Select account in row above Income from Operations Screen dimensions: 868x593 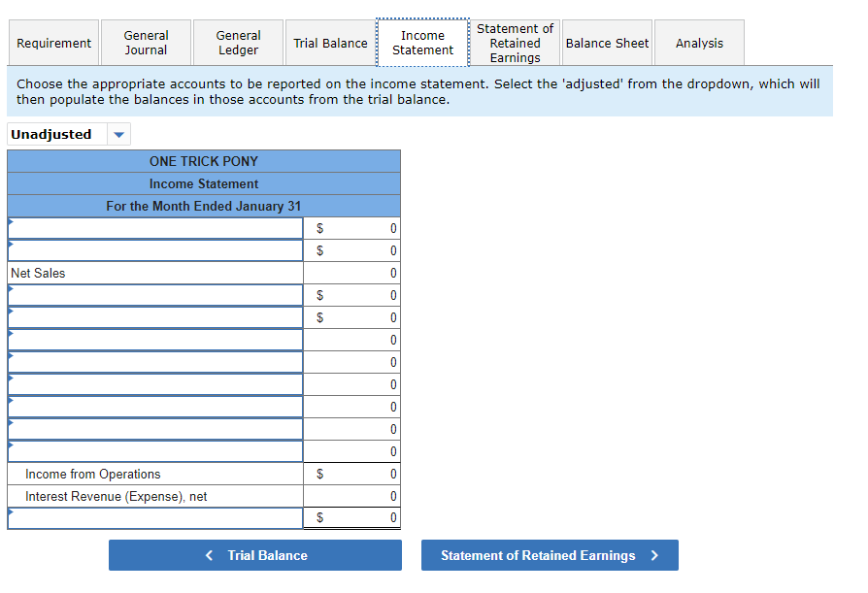[x=155, y=451]
